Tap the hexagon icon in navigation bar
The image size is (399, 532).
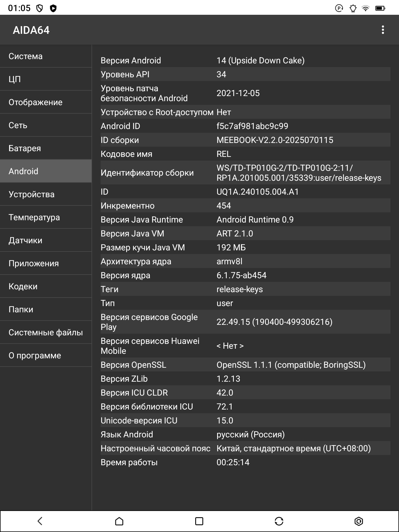tap(359, 521)
